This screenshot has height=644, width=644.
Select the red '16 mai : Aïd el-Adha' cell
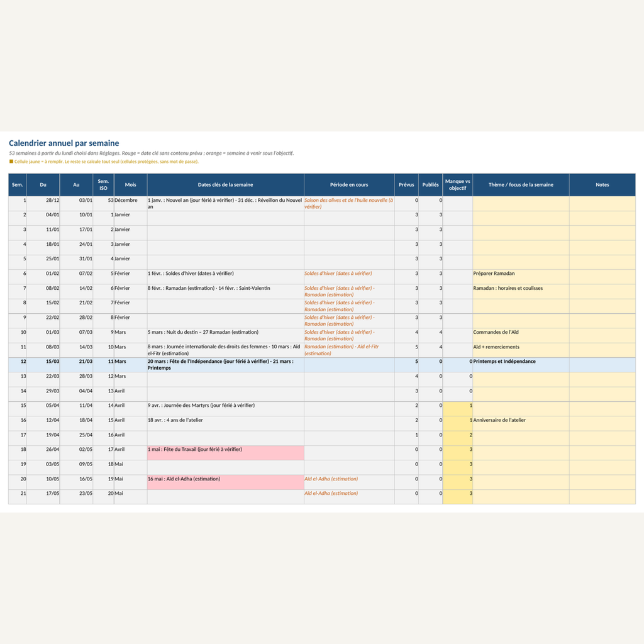point(226,482)
